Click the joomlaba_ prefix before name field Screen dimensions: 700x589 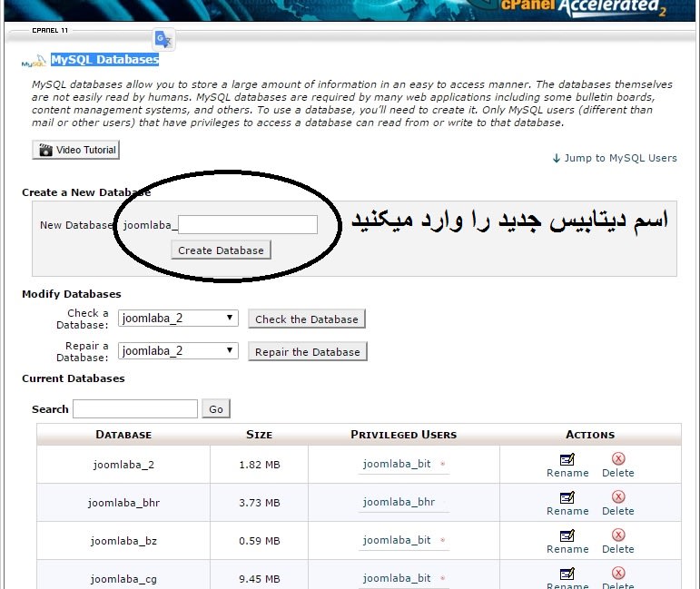pyautogui.click(x=150, y=225)
